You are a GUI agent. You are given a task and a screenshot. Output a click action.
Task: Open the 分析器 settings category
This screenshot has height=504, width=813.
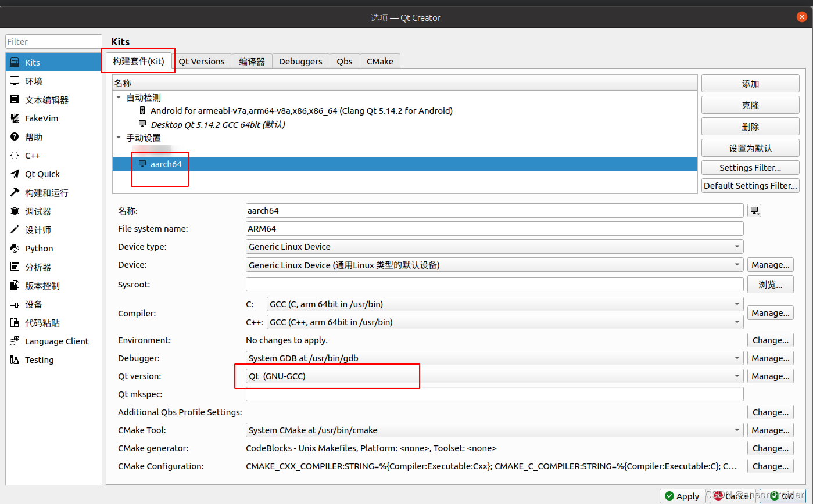click(x=53, y=267)
